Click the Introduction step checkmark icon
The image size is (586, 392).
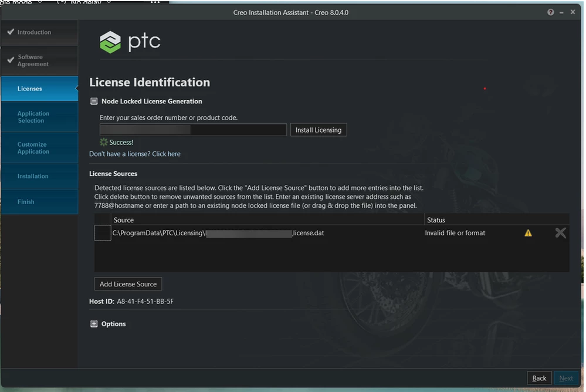11,32
